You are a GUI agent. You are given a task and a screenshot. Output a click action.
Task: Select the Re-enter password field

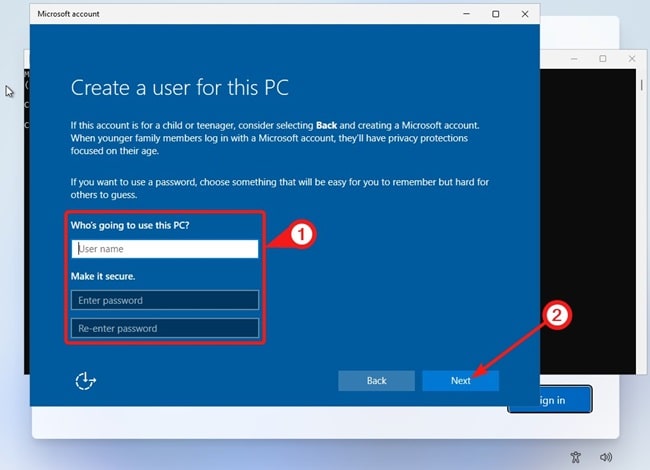tap(165, 328)
